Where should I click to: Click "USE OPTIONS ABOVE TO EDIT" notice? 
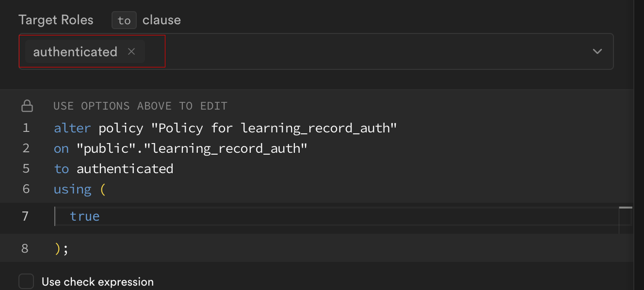pos(140,106)
